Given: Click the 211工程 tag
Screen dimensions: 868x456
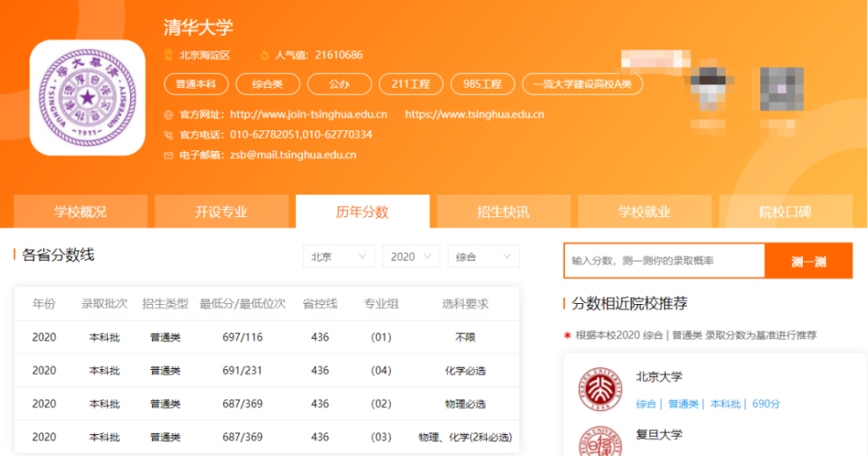Looking at the screenshot, I should tap(411, 84).
